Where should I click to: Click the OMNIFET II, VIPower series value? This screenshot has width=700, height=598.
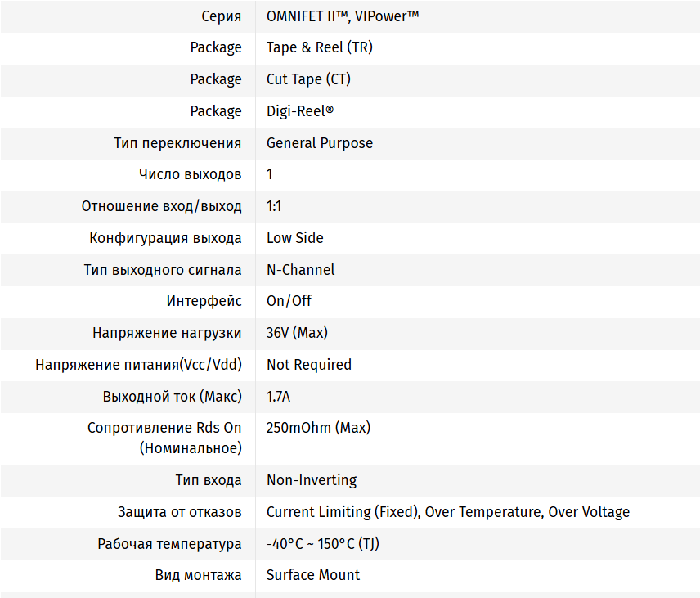point(343,16)
